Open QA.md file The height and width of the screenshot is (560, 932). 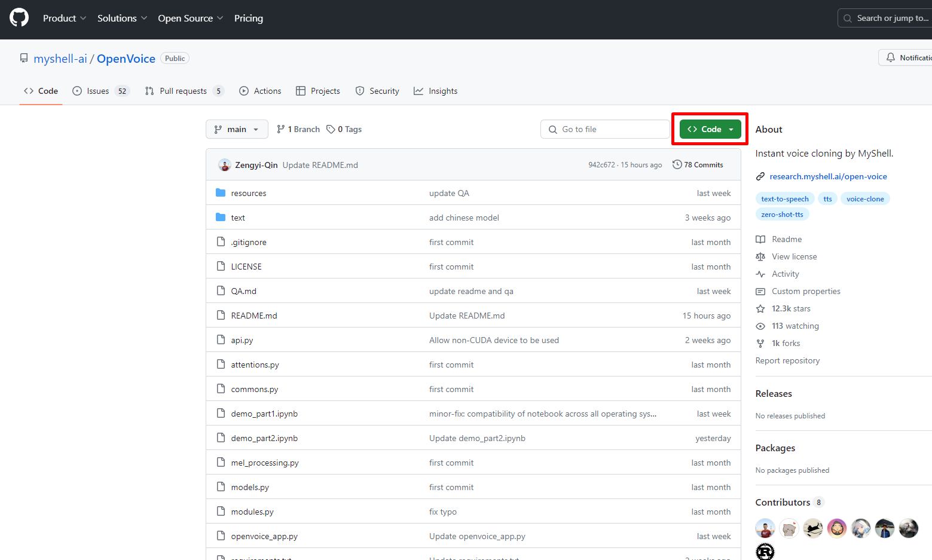(x=244, y=291)
